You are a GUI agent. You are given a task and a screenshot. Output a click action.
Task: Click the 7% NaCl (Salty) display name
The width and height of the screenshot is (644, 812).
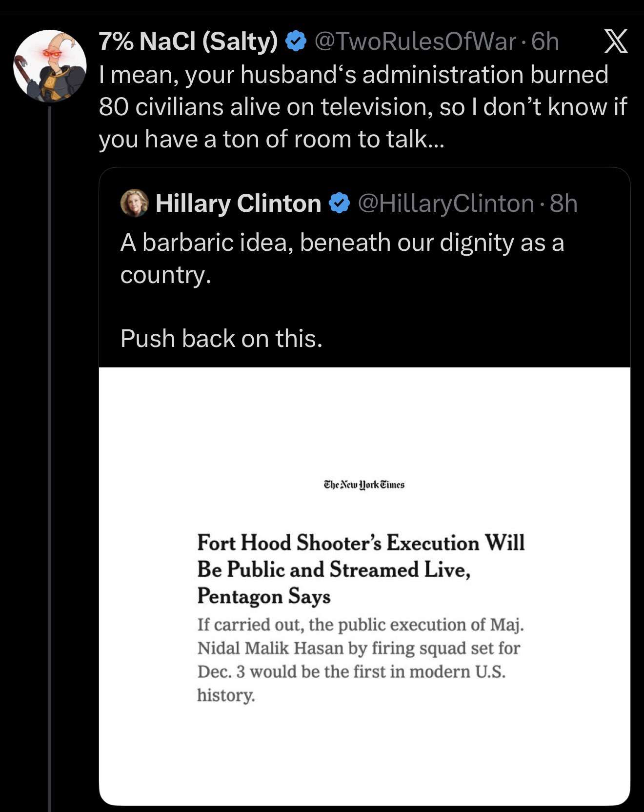tap(188, 41)
